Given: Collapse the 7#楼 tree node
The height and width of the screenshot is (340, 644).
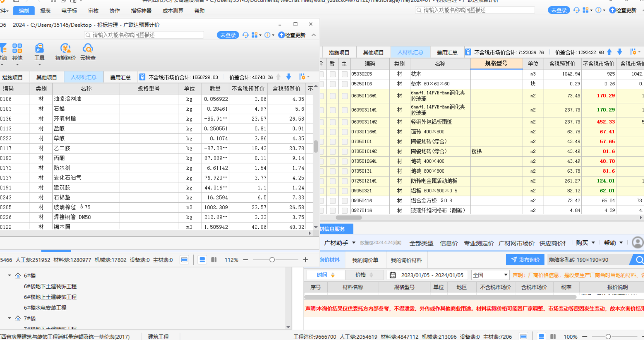Looking at the screenshot, I should point(10,318).
